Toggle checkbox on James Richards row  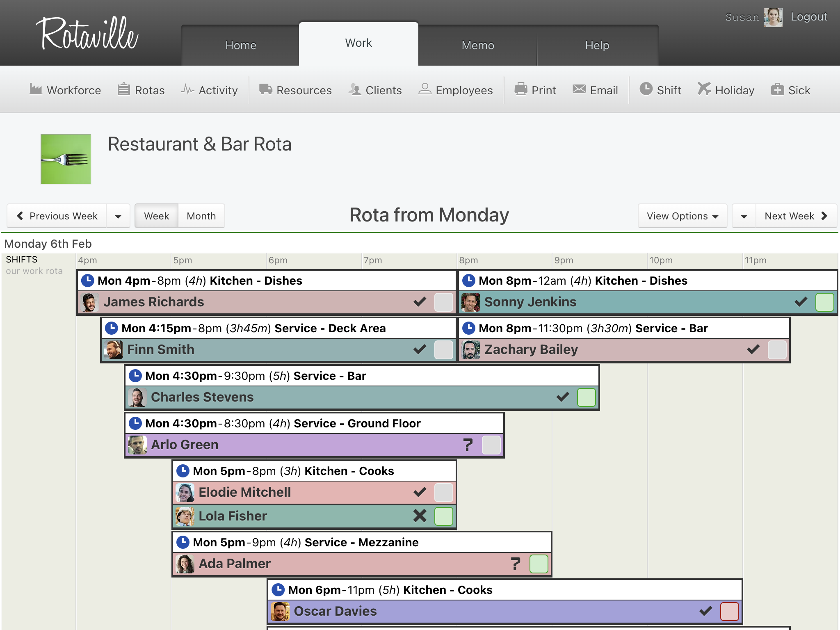(444, 302)
